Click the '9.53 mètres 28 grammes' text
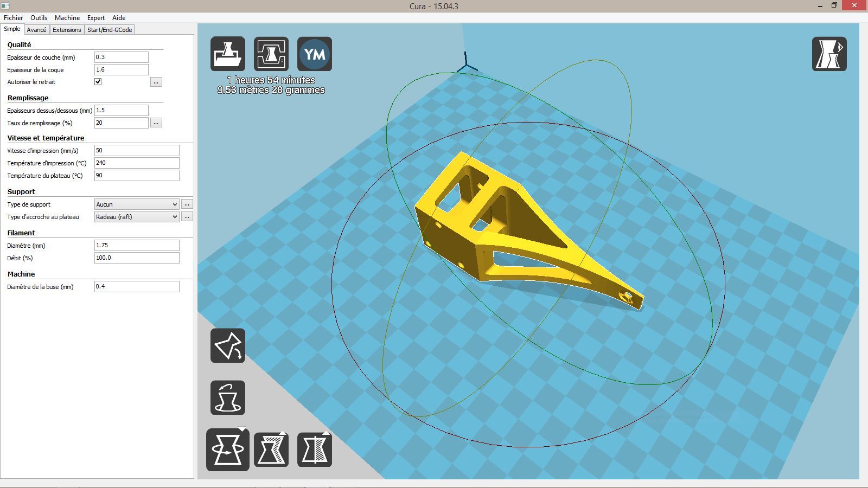This screenshot has width=868, height=488. coord(271,90)
